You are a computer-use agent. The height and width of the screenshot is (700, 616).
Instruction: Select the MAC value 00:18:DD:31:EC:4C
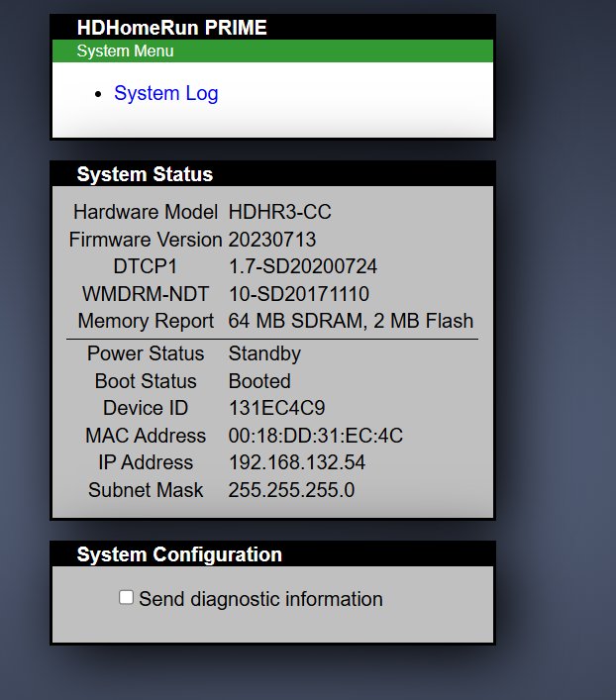point(316,436)
